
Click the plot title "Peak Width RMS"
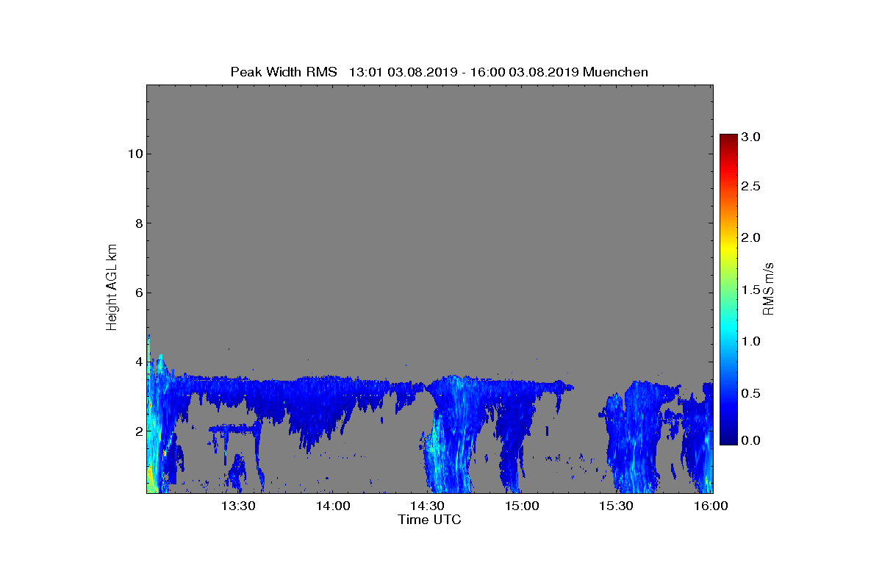pos(284,72)
